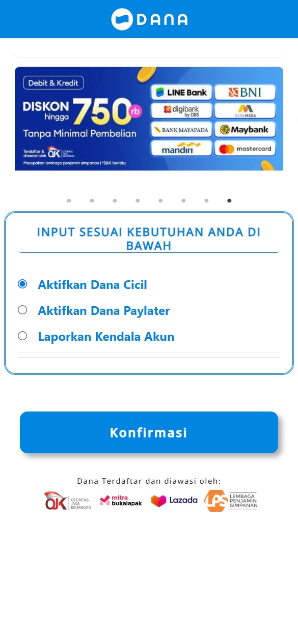
Task: Tap the BNI logo on banner
Action: point(245,93)
